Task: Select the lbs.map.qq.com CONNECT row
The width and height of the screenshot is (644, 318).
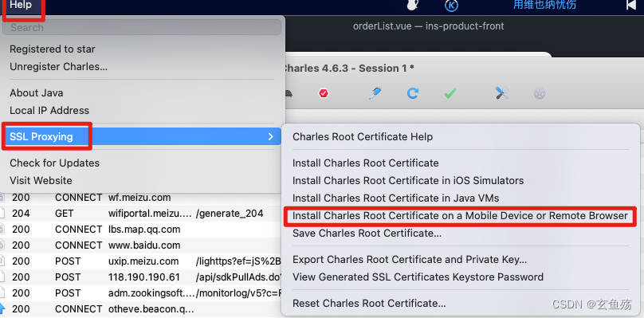Action: pyautogui.click(x=140, y=230)
